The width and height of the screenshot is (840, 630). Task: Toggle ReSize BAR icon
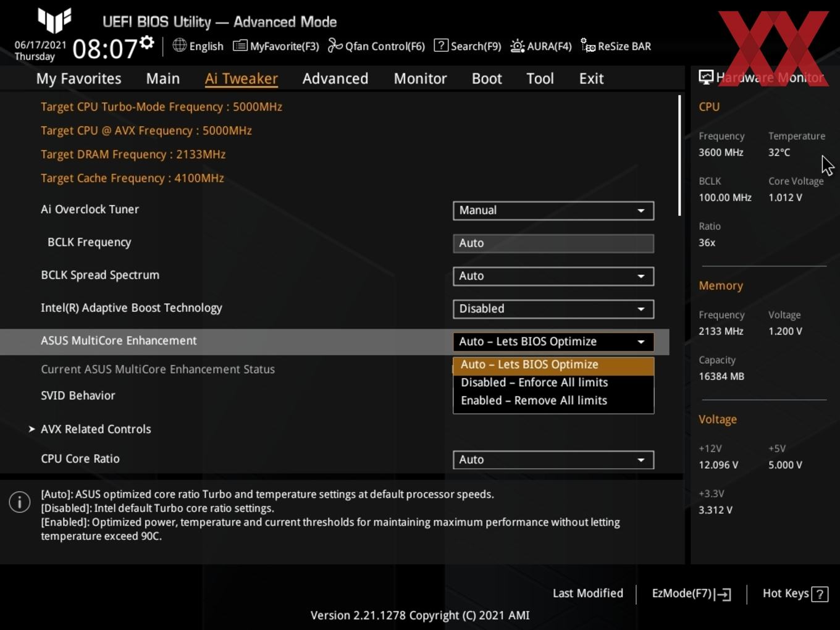click(x=587, y=46)
